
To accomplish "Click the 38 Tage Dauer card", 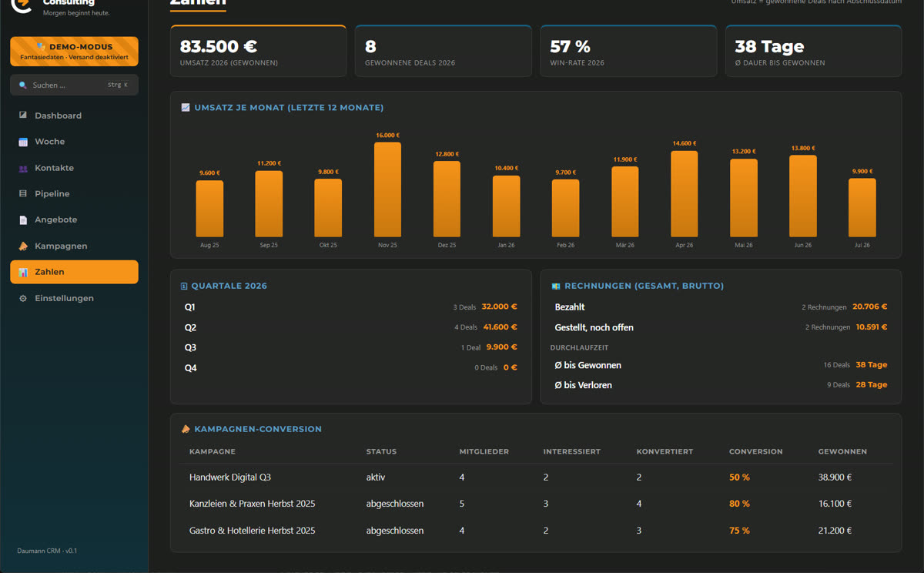I will (x=813, y=51).
